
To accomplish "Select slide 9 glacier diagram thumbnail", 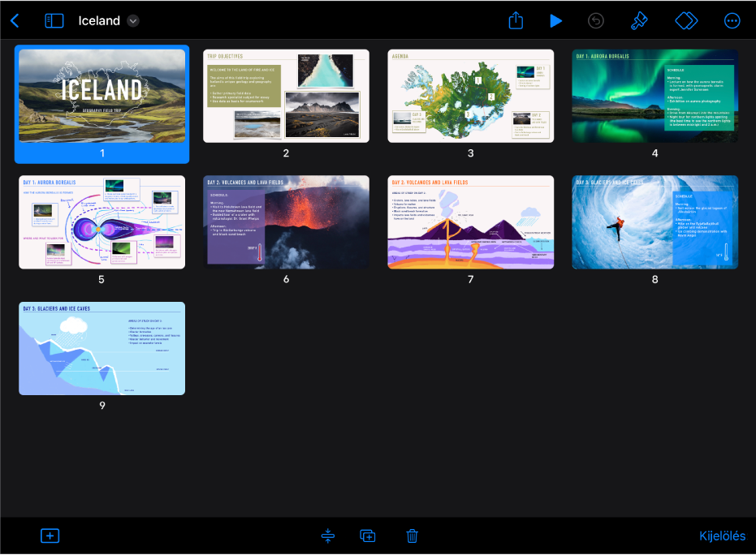I will click(102, 348).
